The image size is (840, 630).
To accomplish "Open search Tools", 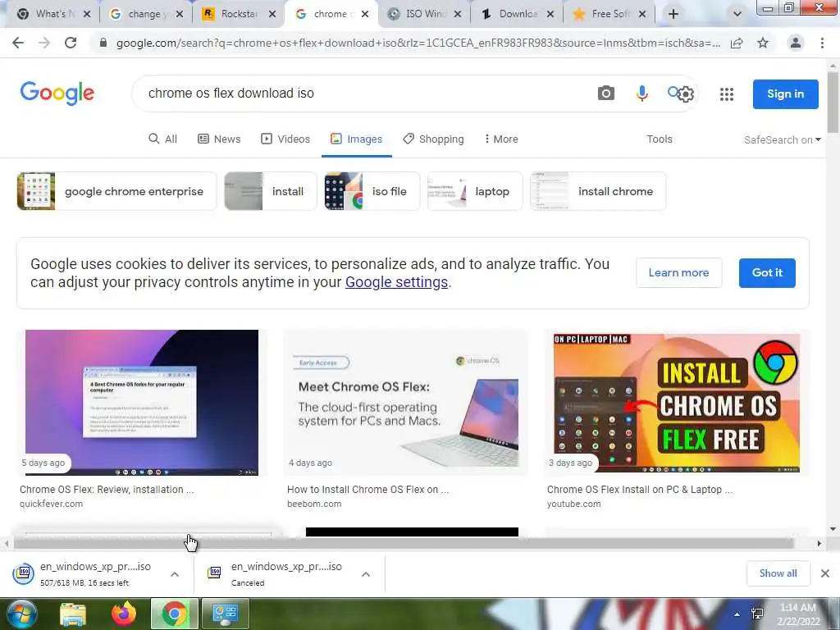I will 659,139.
